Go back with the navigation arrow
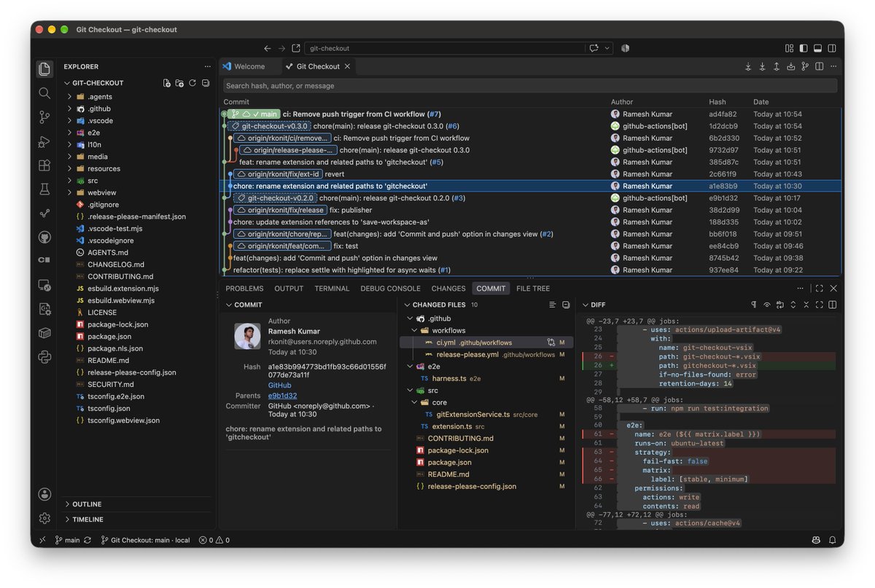Image resolution: width=875 pixels, height=588 pixels. 268,48
